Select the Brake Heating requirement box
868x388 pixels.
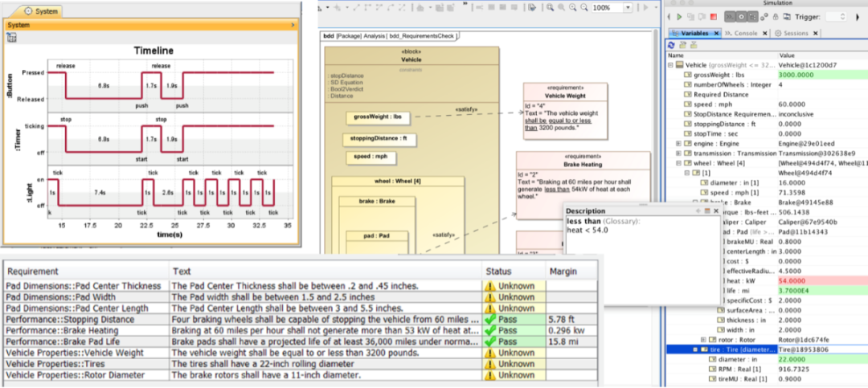coord(583,186)
